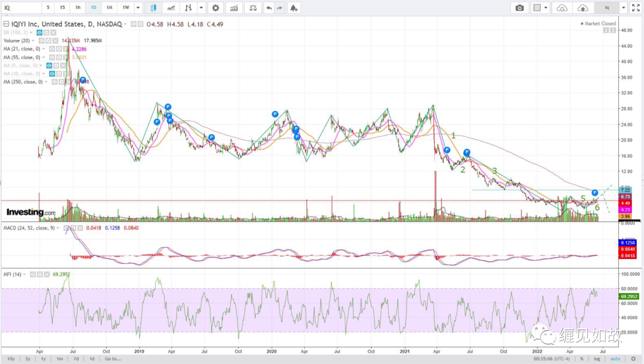Select the bar chart type icon
Screen dimensions: 644x364
click(188, 8)
